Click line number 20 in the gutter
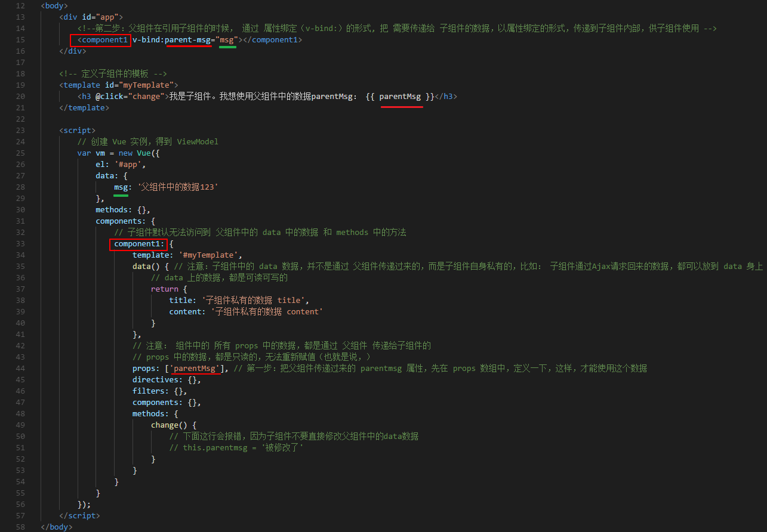Image resolution: width=767 pixels, height=532 pixels. (20, 97)
